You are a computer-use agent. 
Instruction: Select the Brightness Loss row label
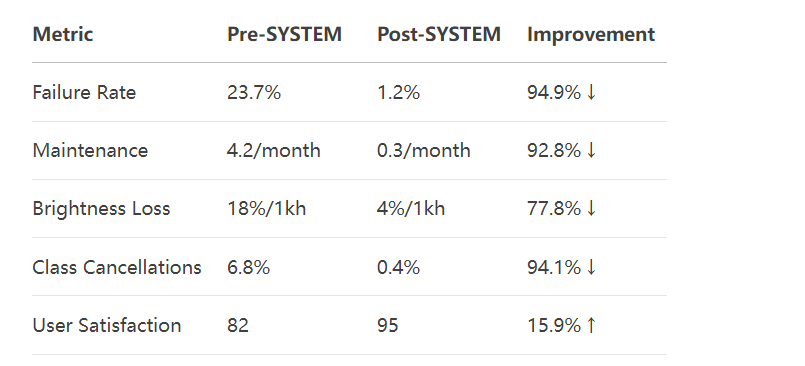(101, 209)
